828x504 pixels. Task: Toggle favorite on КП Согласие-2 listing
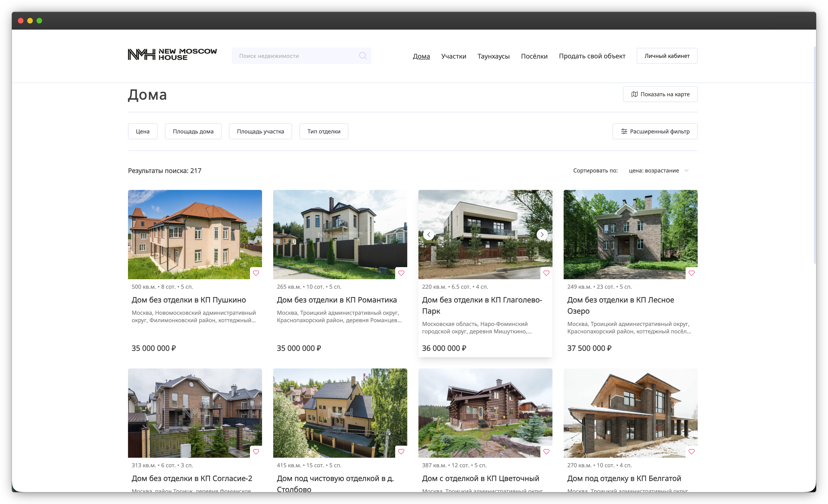tap(256, 452)
